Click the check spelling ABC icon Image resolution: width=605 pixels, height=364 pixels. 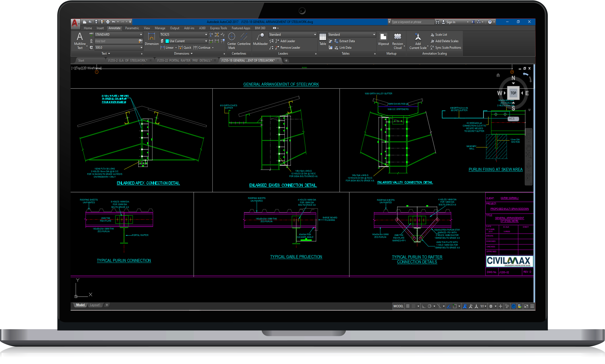click(x=91, y=34)
